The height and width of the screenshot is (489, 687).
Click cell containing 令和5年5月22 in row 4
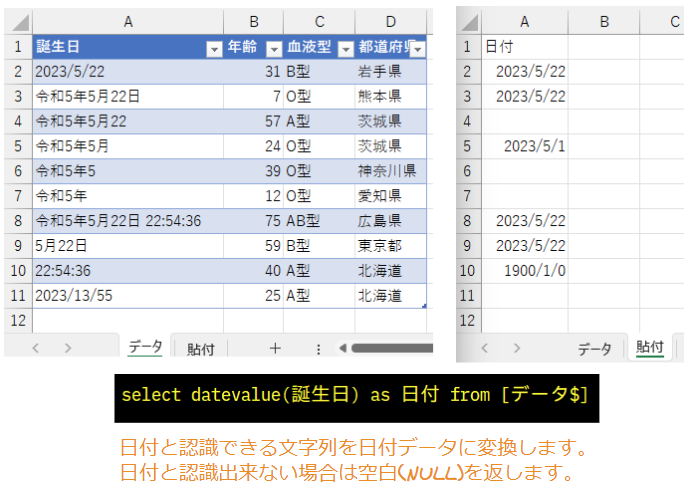[128, 121]
